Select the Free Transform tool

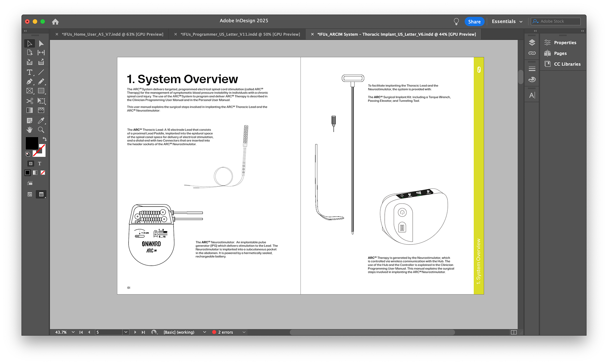[x=41, y=101]
